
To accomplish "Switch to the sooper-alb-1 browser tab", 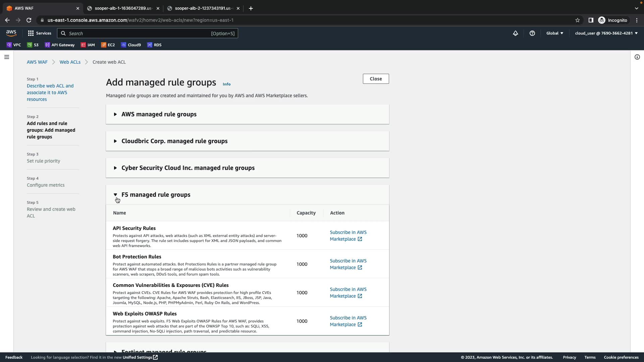I will [x=123, y=8].
